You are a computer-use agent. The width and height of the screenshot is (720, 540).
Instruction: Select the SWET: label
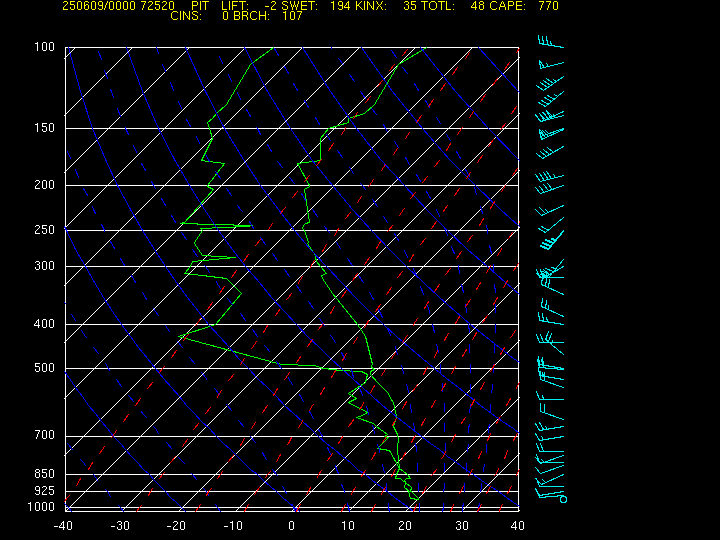pyautogui.click(x=299, y=6)
